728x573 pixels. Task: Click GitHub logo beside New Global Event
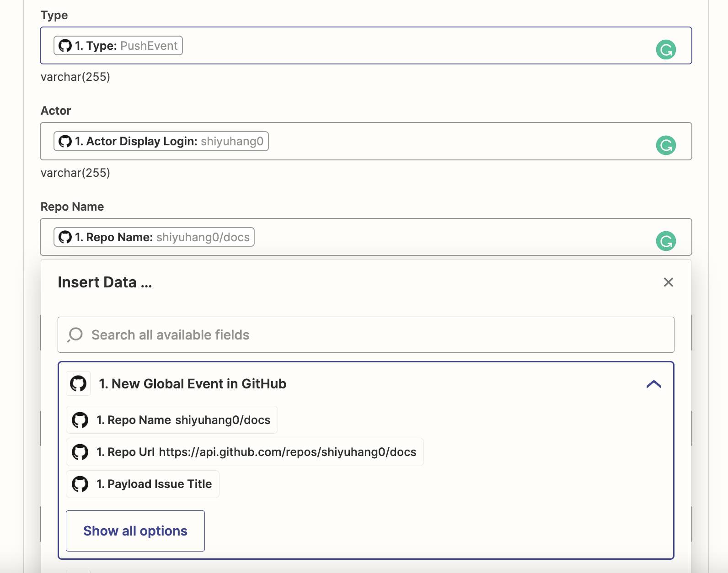[x=78, y=383]
